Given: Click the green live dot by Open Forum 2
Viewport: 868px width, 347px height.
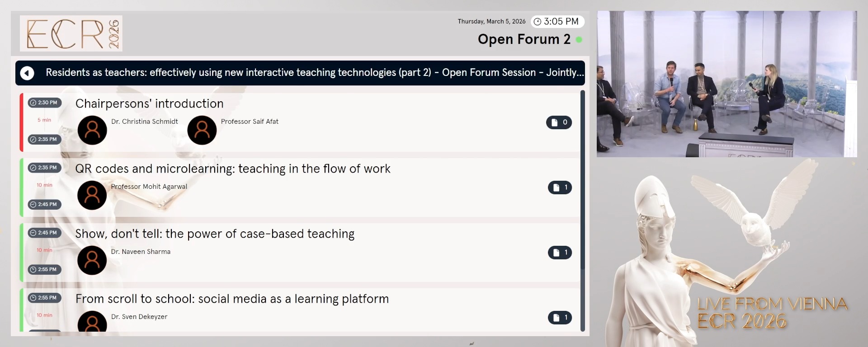Looking at the screenshot, I should (x=579, y=40).
